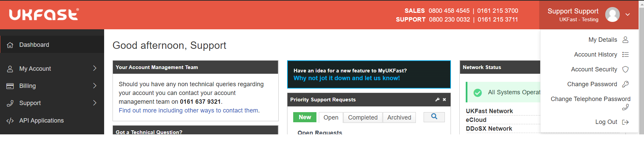Click the user avatar icon
The height and width of the screenshot is (164, 644).
tap(612, 14)
